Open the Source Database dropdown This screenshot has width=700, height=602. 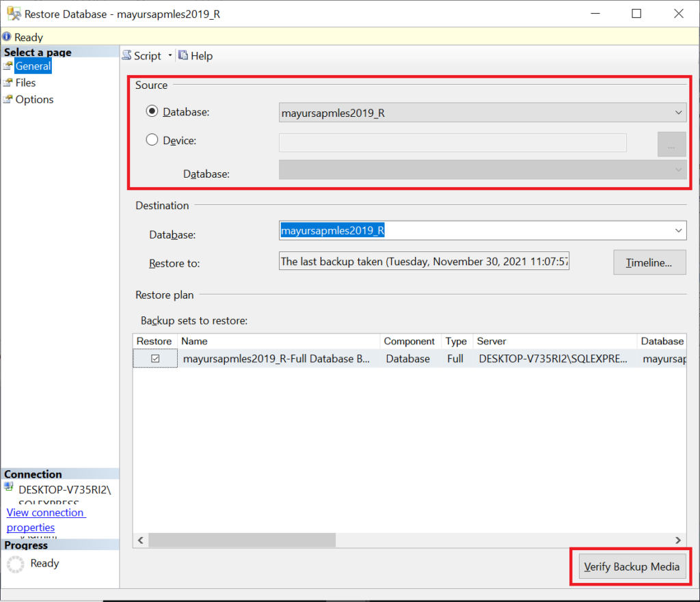679,112
